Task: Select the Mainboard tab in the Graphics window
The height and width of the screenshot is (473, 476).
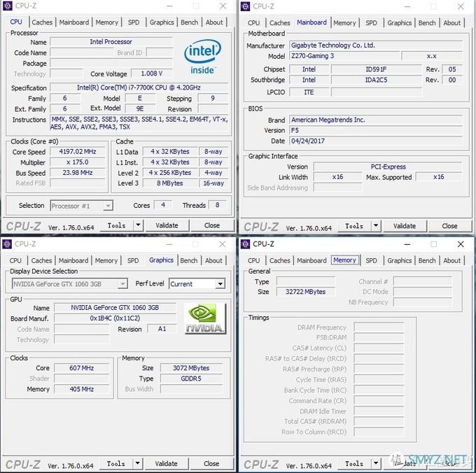Action: point(73,260)
